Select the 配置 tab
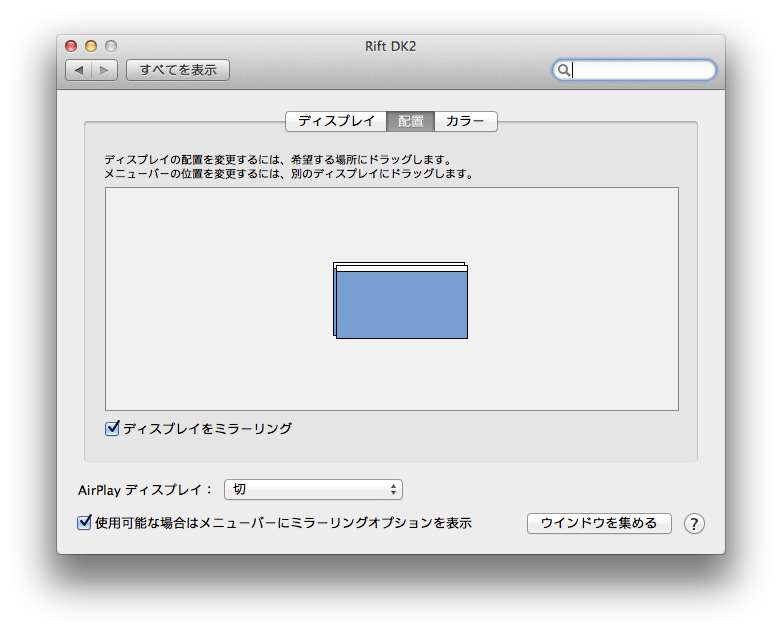The height and width of the screenshot is (633, 782). [410, 121]
